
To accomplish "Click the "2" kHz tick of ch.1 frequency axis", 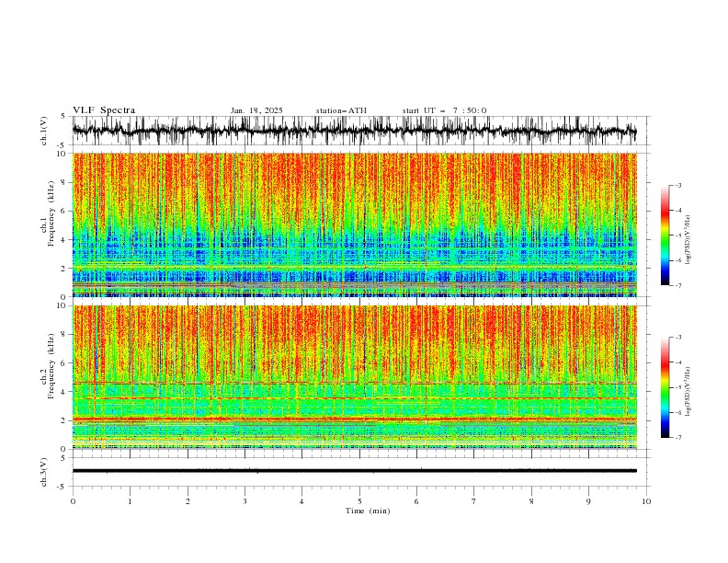I will (x=64, y=268).
